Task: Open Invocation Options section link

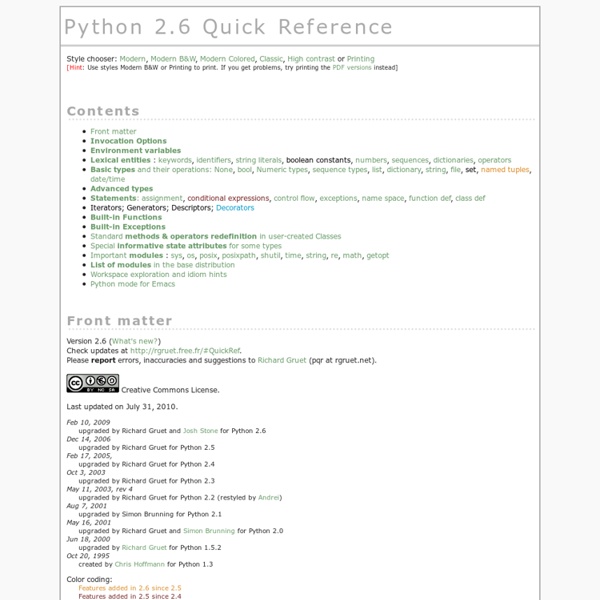Action: (129, 141)
